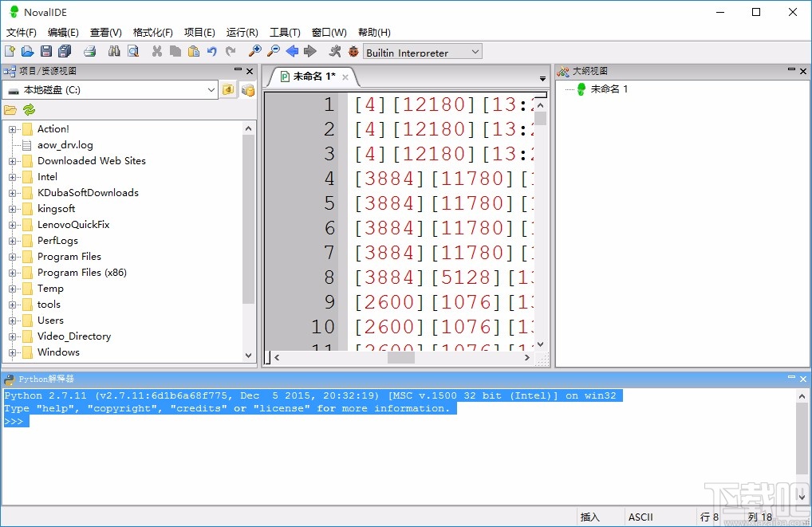Image resolution: width=812 pixels, height=527 pixels.
Task: Minimize the 项目/资源视图 panel
Action: [238, 69]
